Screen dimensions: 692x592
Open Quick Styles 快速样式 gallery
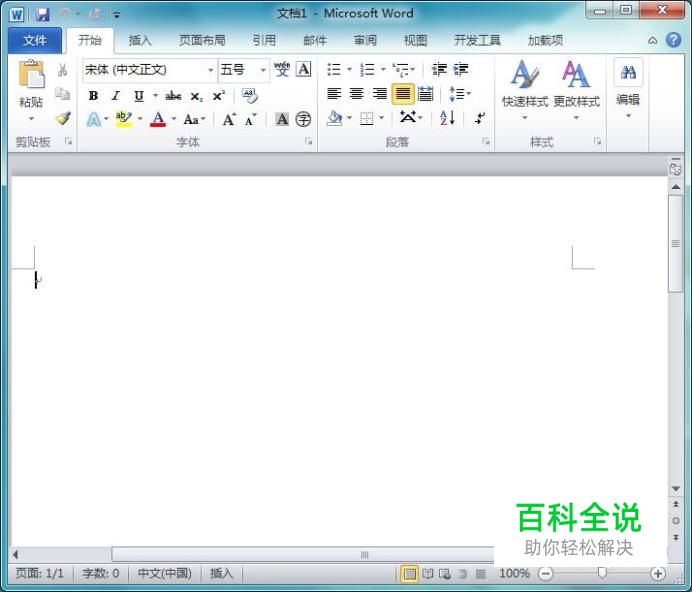[525, 90]
